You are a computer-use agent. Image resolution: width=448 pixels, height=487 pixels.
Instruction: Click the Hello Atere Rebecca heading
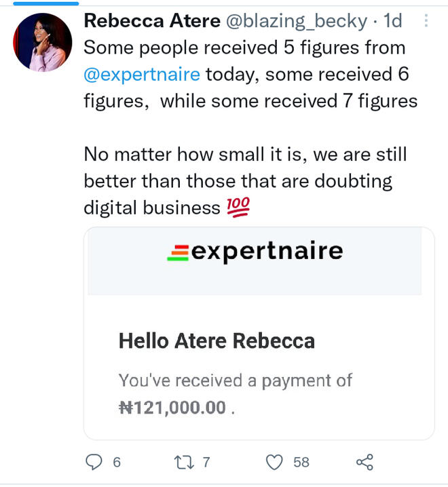(x=217, y=340)
